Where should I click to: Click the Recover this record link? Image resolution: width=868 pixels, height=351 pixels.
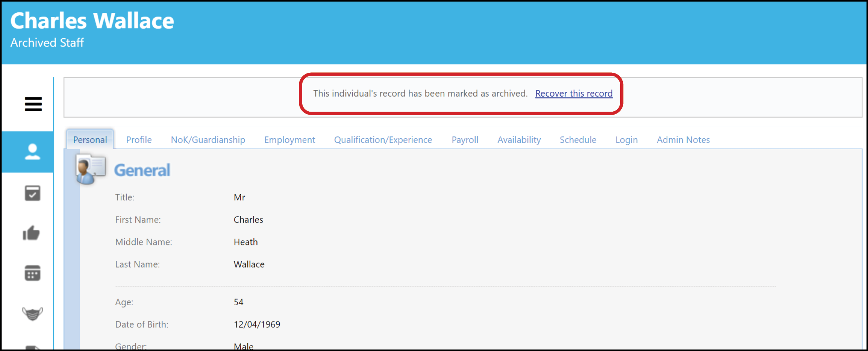tap(574, 93)
